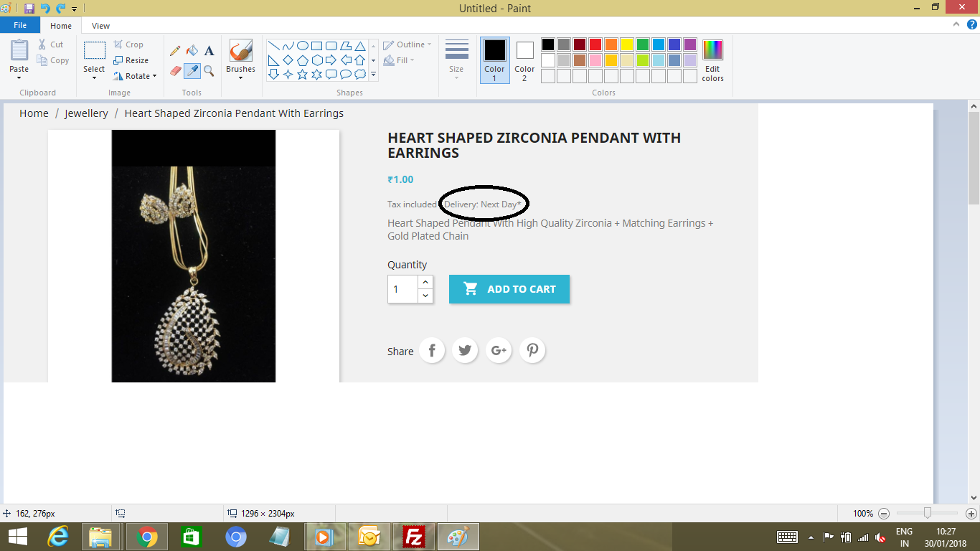The width and height of the screenshot is (980, 551).
Task: Open the File menu
Action: pos(20,25)
